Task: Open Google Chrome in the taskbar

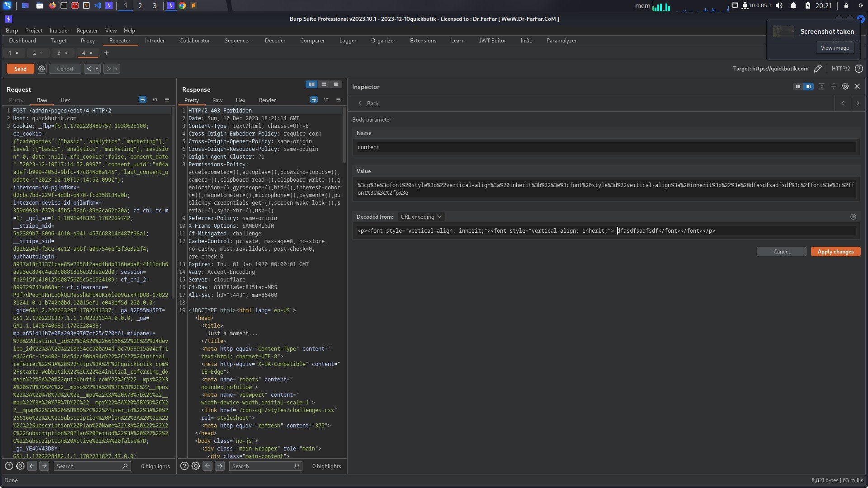Action: pyautogui.click(x=182, y=5)
